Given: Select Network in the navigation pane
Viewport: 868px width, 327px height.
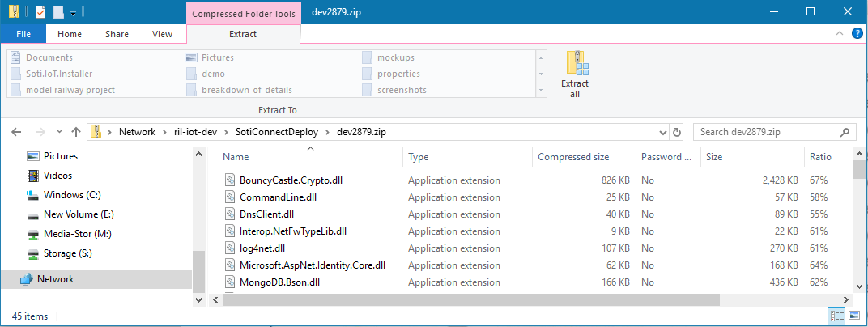Looking at the screenshot, I should point(55,279).
